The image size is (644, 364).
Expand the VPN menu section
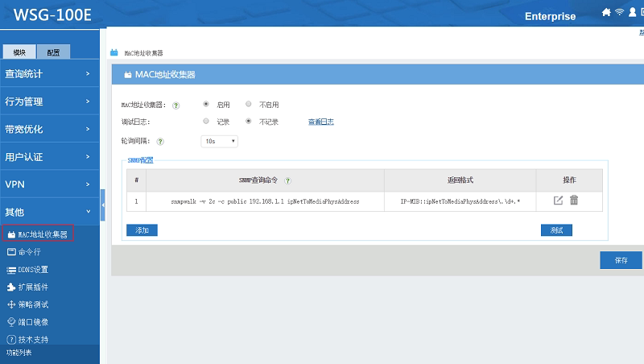point(50,184)
